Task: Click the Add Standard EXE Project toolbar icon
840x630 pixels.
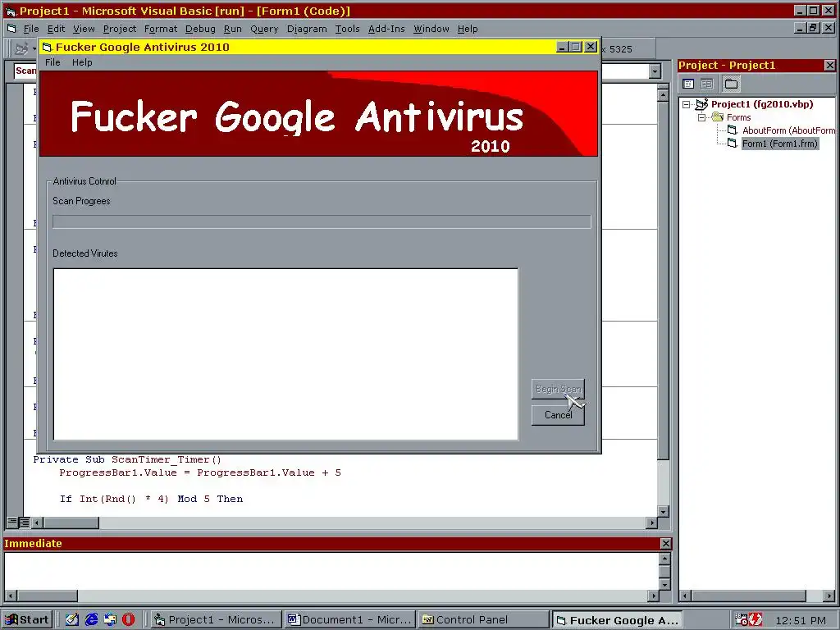Action: pyautogui.click(x=21, y=48)
